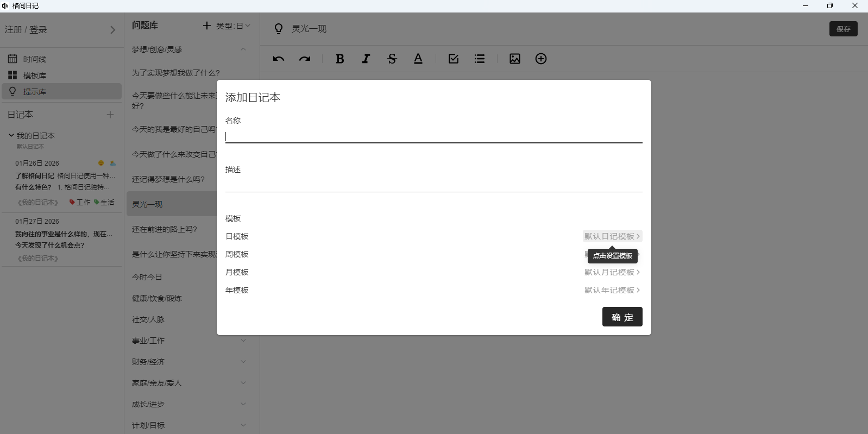Screen dimensions: 868x434
Task: Insert a bulleted list
Action: point(480,59)
